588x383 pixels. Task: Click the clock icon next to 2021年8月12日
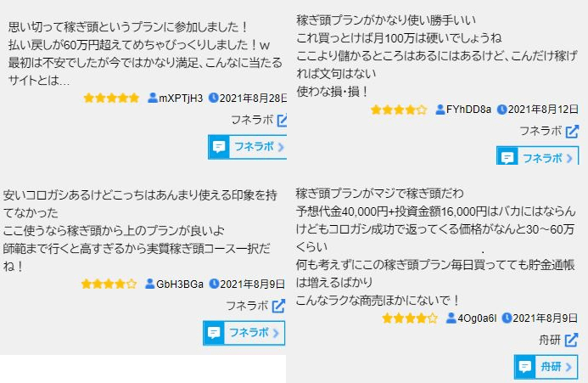point(501,110)
